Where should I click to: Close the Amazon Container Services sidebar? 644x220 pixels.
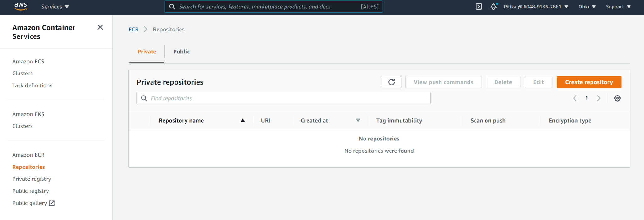click(x=100, y=27)
